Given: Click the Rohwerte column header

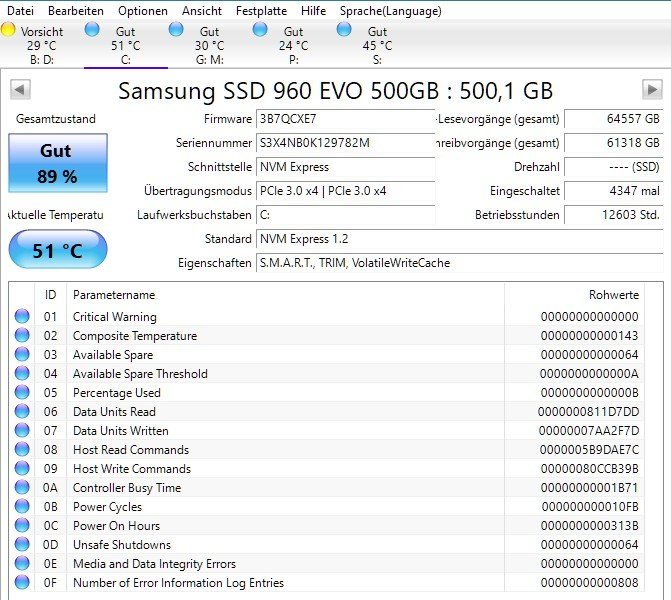Looking at the screenshot, I should pyautogui.click(x=574, y=294).
